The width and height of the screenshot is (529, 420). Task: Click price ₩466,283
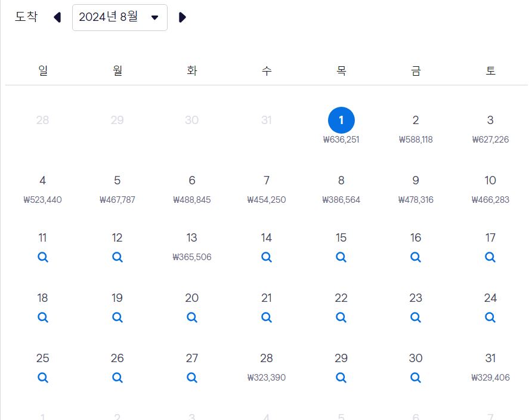(x=490, y=200)
